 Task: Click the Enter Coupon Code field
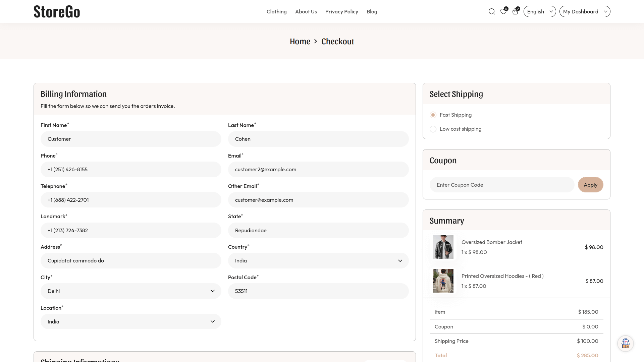click(x=502, y=185)
